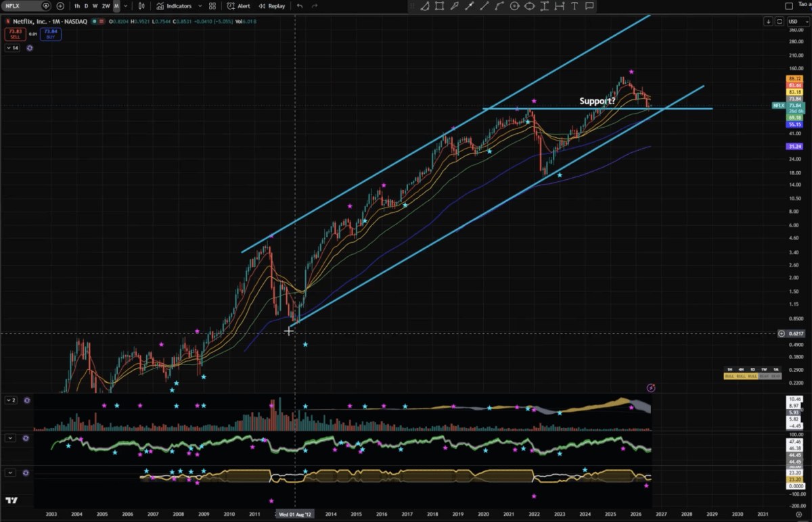Open the layout square icon at top right

(789, 6)
